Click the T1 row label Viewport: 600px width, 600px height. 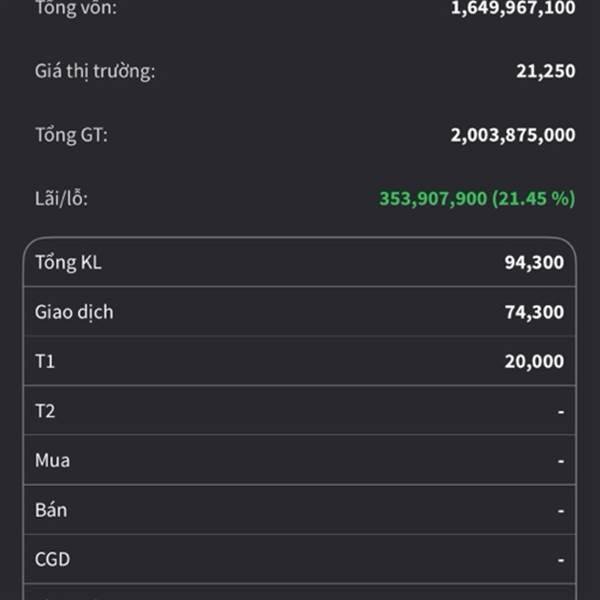click(x=45, y=361)
